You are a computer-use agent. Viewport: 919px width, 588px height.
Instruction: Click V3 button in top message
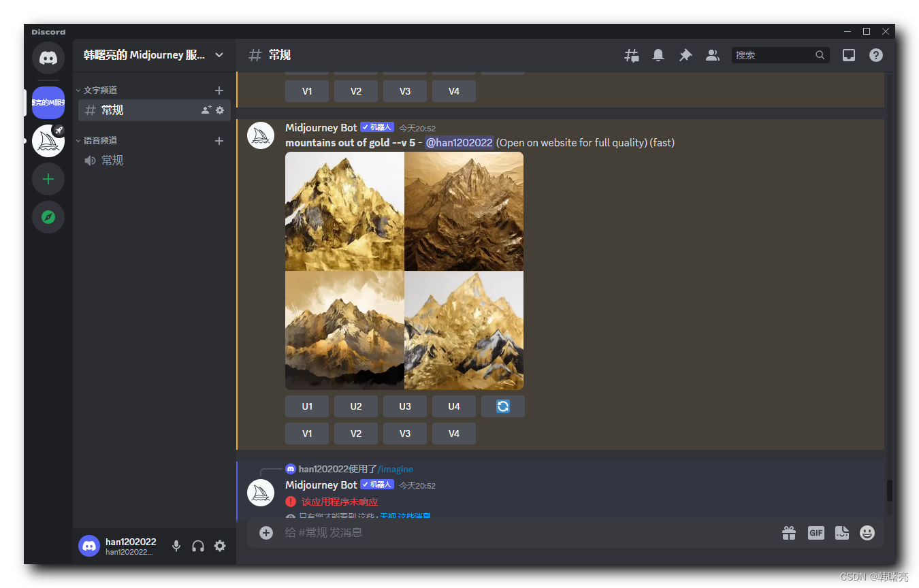click(405, 91)
